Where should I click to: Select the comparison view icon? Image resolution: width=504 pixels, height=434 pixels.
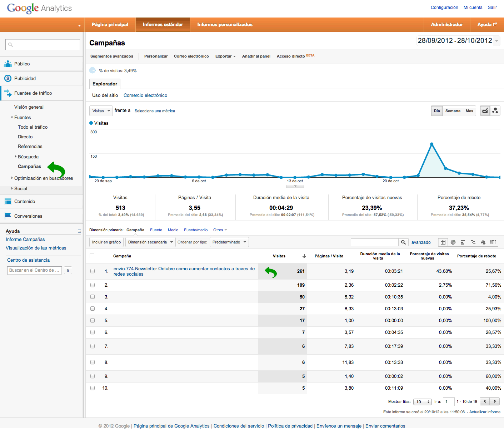click(473, 242)
